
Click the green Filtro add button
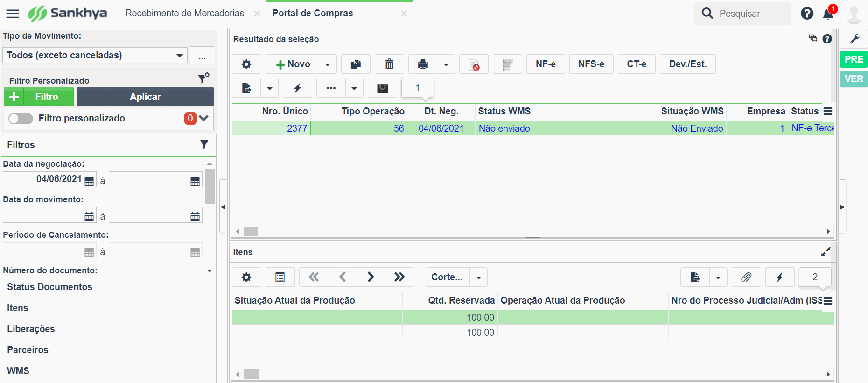coord(39,97)
